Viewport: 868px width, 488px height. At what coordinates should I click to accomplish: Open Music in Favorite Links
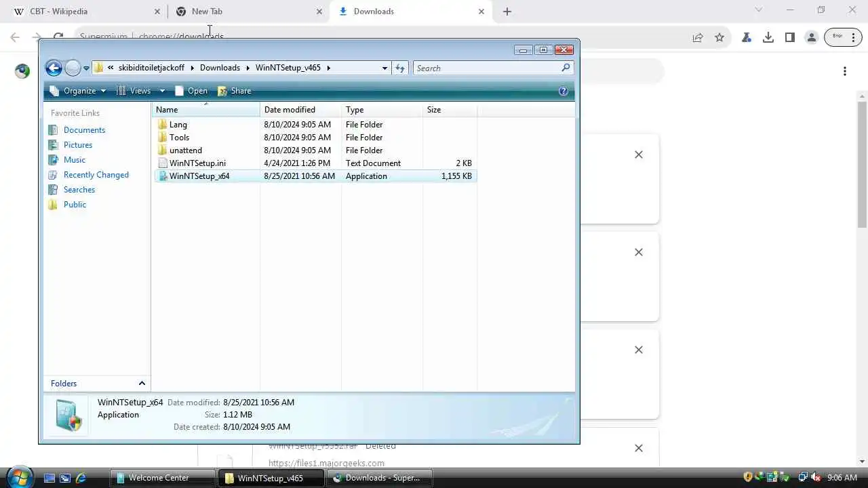(67, 160)
